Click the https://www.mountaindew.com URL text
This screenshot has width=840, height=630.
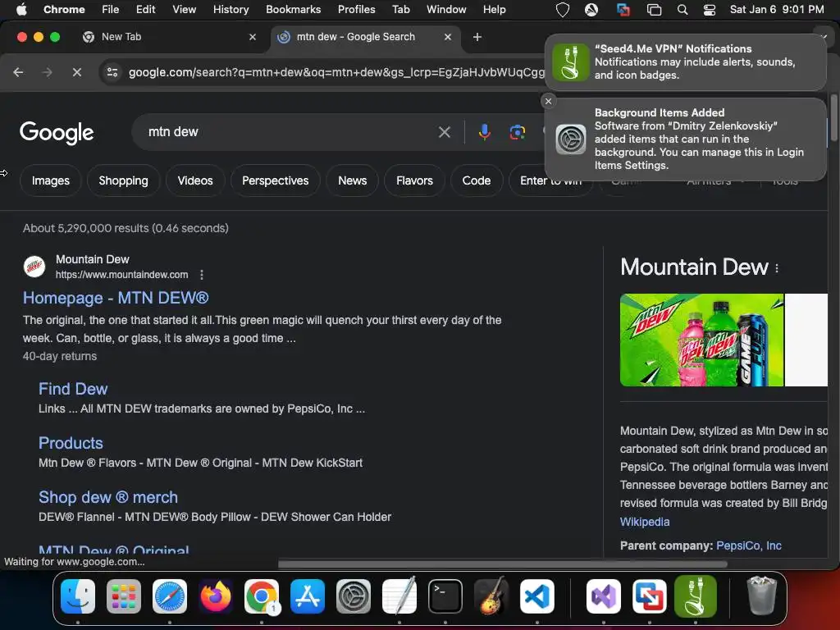121,275
